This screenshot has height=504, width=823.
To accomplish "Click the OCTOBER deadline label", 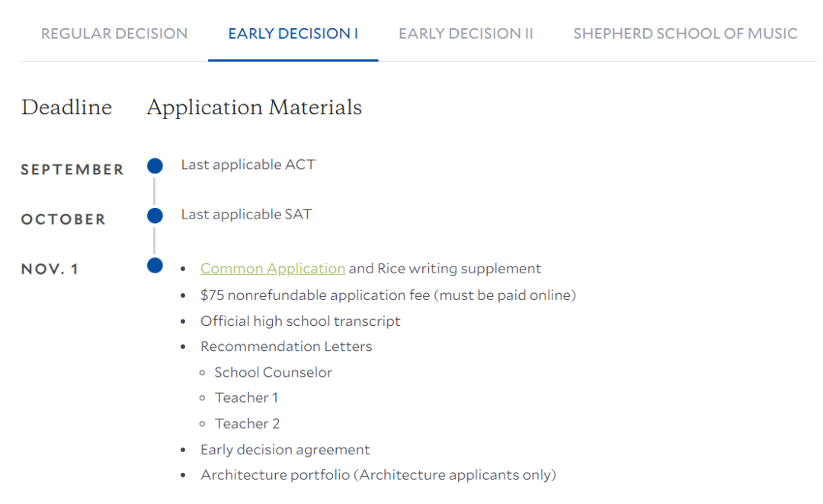I will tap(63, 219).
